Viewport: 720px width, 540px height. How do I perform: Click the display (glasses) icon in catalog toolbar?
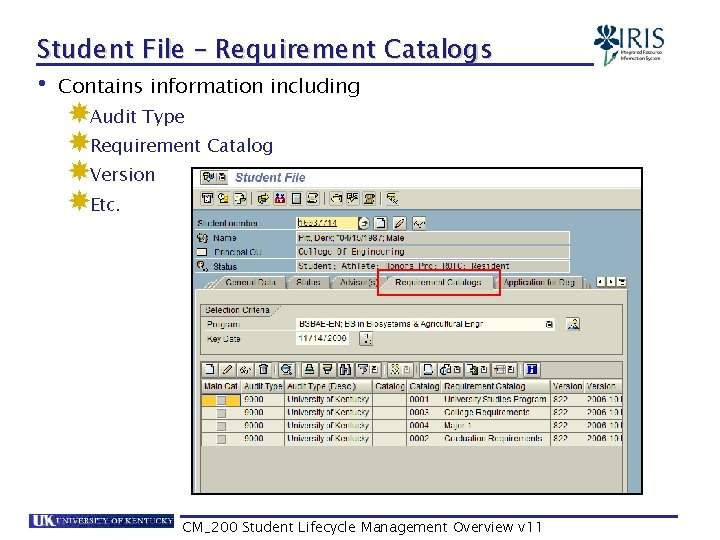[x=245, y=369]
